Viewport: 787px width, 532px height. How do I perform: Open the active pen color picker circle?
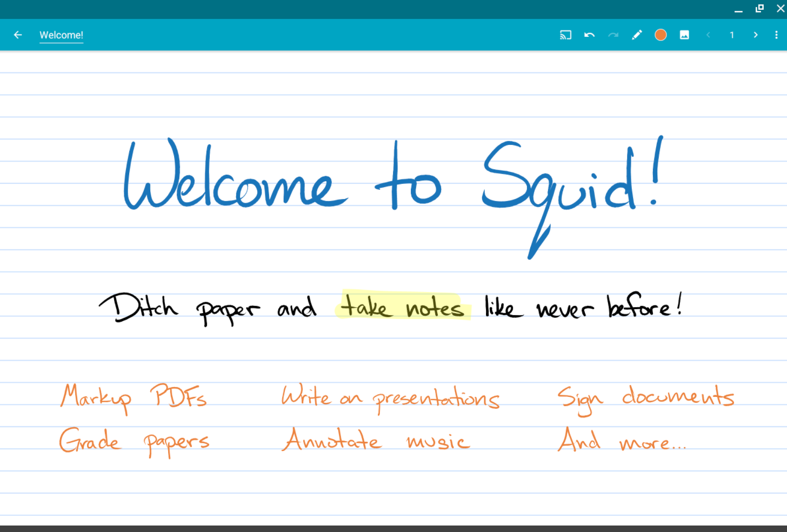point(661,35)
